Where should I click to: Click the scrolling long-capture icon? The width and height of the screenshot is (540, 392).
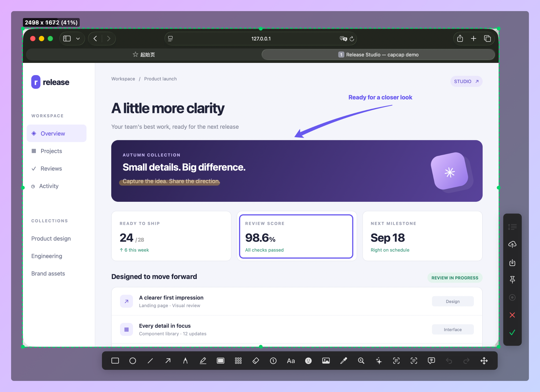(512, 227)
